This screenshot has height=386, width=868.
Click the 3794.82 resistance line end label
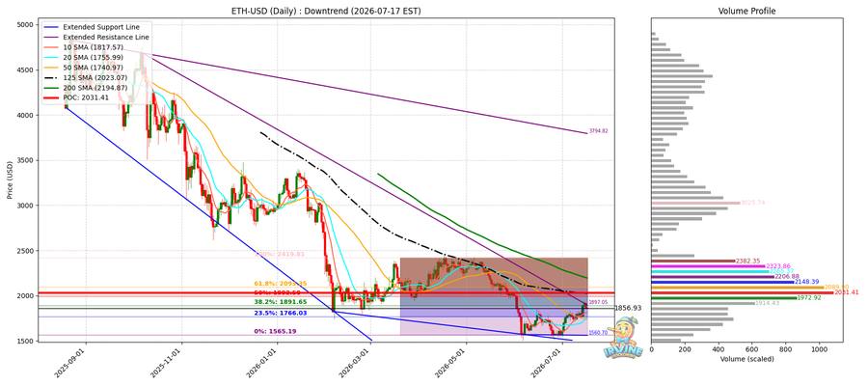click(x=599, y=131)
